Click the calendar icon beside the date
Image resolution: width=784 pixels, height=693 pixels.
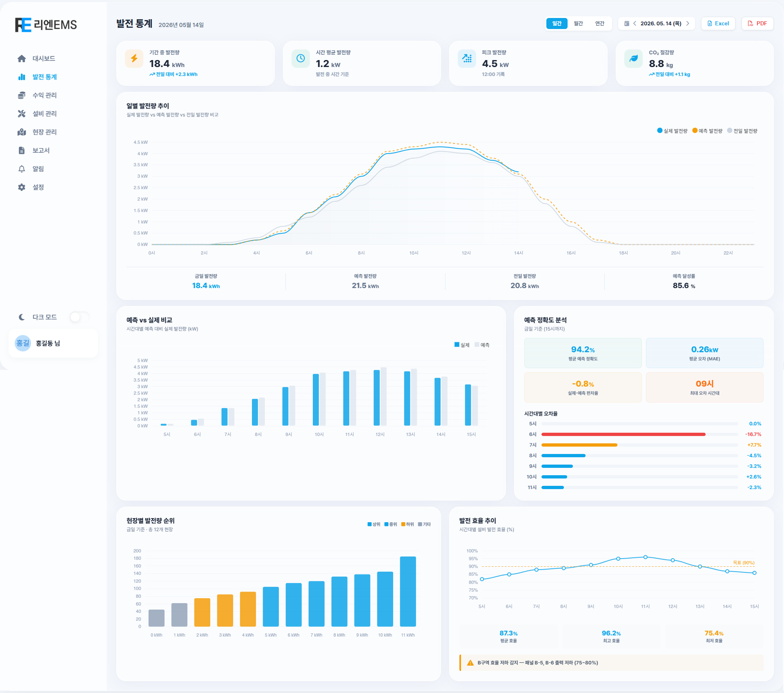(627, 24)
